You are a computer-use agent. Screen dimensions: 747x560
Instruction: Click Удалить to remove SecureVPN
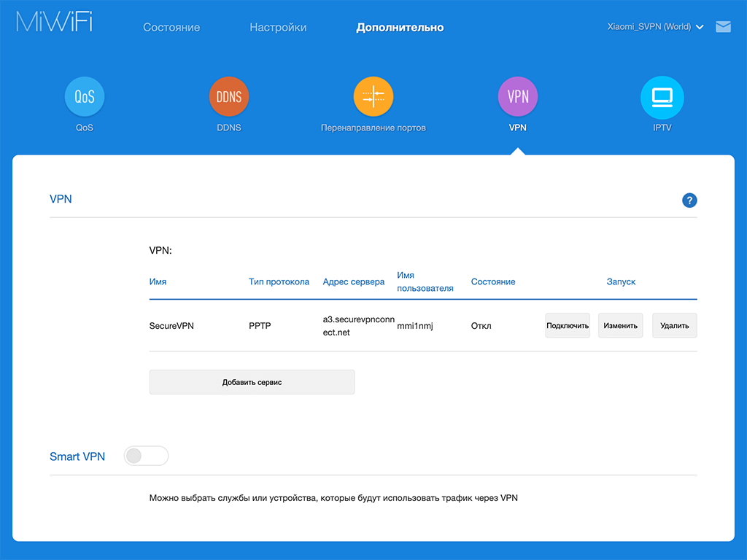[675, 326]
